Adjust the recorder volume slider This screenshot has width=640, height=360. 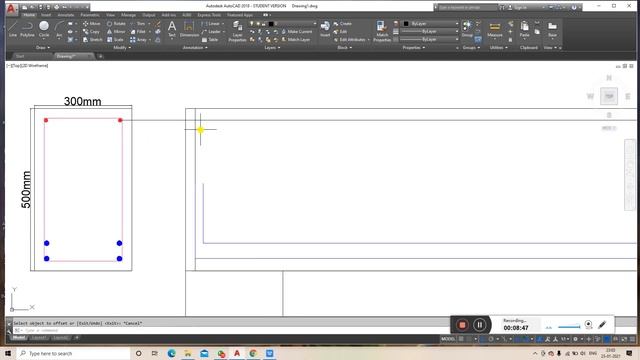coord(569,327)
